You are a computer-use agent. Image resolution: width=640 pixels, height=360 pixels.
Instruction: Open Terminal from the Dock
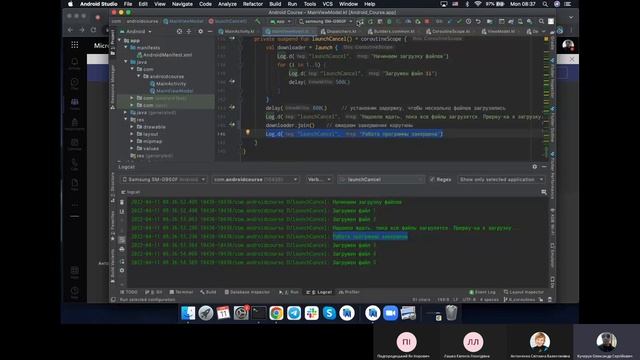pyautogui.click(x=259, y=313)
